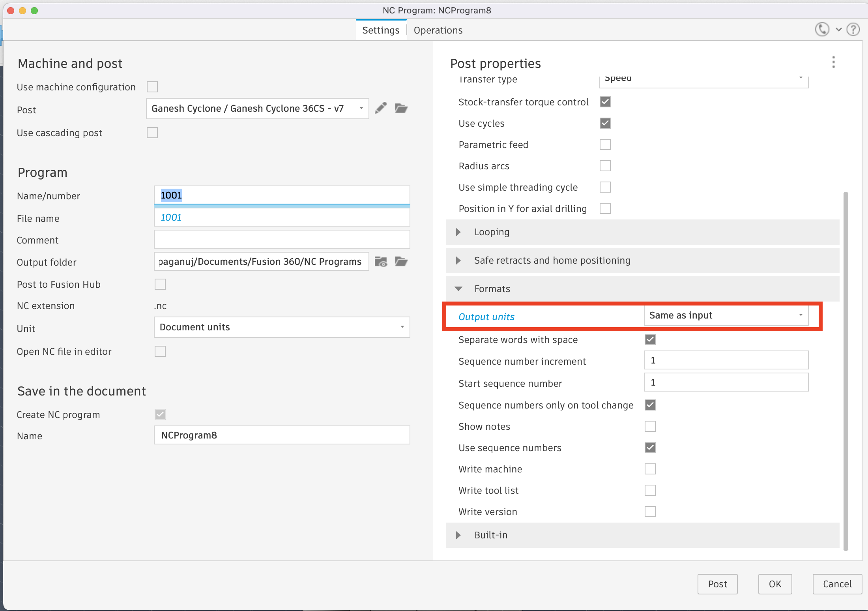The image size is (868, 611).
Task: Enable Use machine configuration checkbox
Action: pyautogui.click(x=152, y=87)
